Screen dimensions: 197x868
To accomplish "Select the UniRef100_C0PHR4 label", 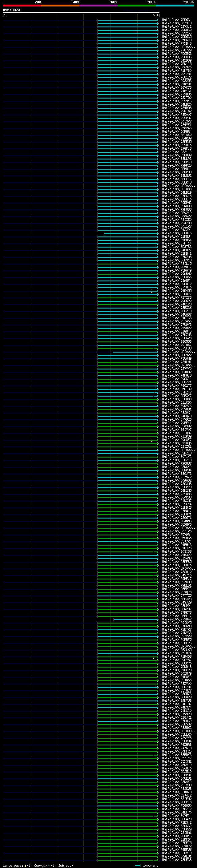I will 177,131.
